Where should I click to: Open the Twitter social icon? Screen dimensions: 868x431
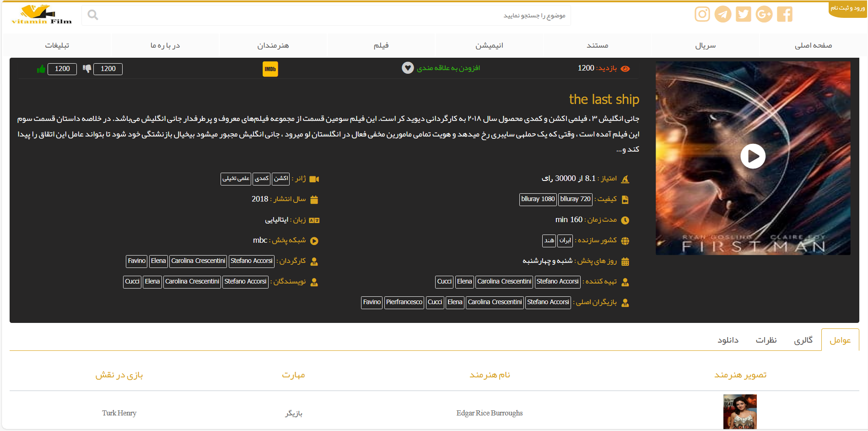click(744, 14)
